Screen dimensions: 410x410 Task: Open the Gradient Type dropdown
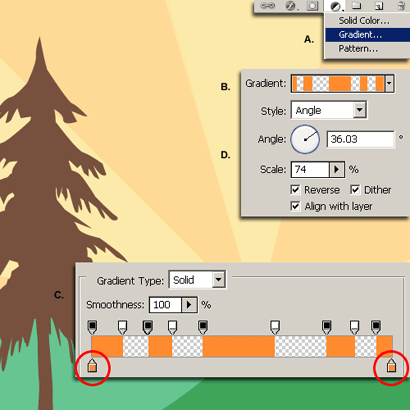(198, 279)
